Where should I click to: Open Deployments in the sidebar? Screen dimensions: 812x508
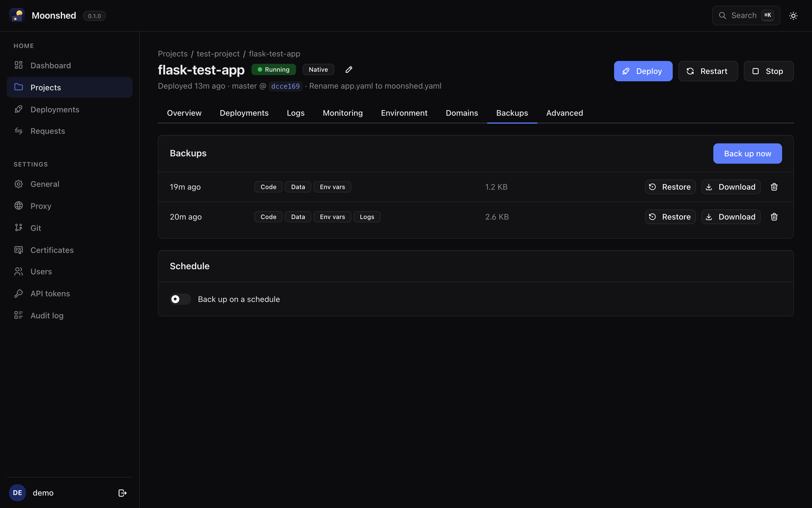69,109
